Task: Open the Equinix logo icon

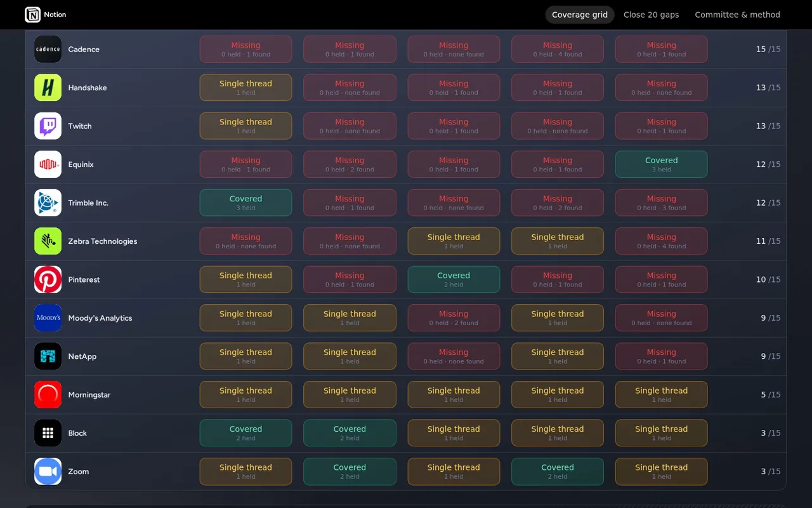Action: pyautogui.click(x=48, y=164)
